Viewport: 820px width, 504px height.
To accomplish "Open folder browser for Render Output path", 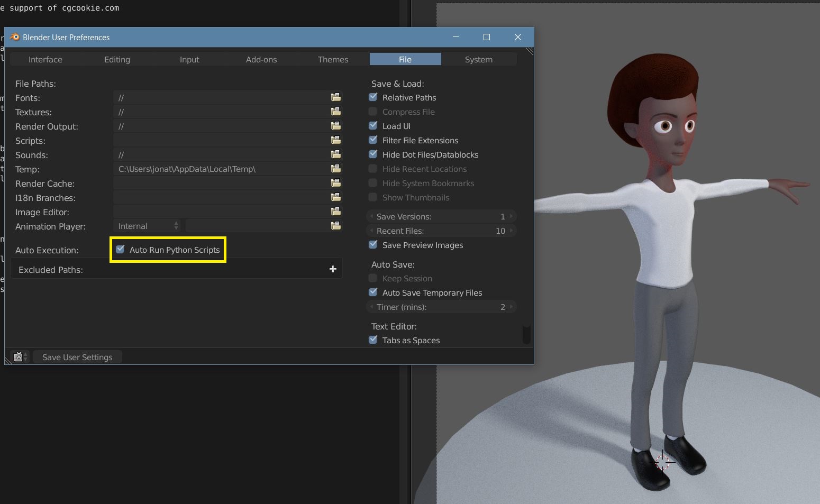I will [x=335, y=126].
